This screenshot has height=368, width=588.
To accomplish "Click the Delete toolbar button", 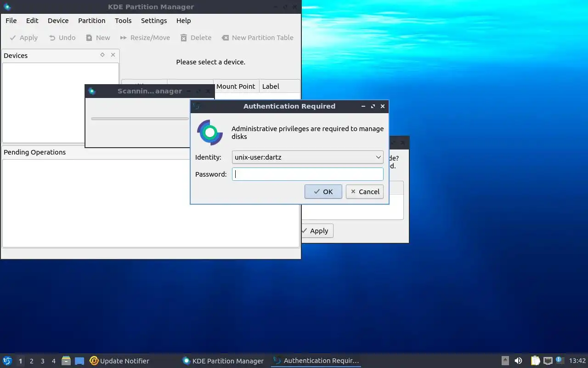I will (x=196, y=38).
